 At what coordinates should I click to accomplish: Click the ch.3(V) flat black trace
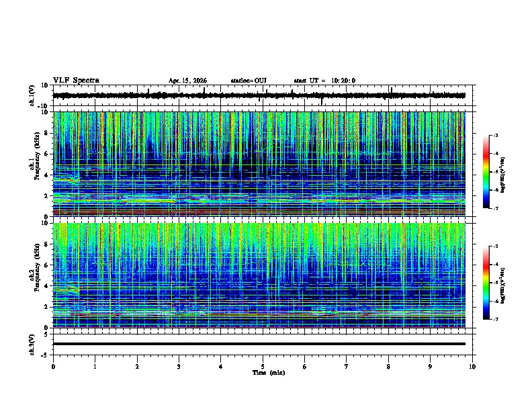[259, 344]
